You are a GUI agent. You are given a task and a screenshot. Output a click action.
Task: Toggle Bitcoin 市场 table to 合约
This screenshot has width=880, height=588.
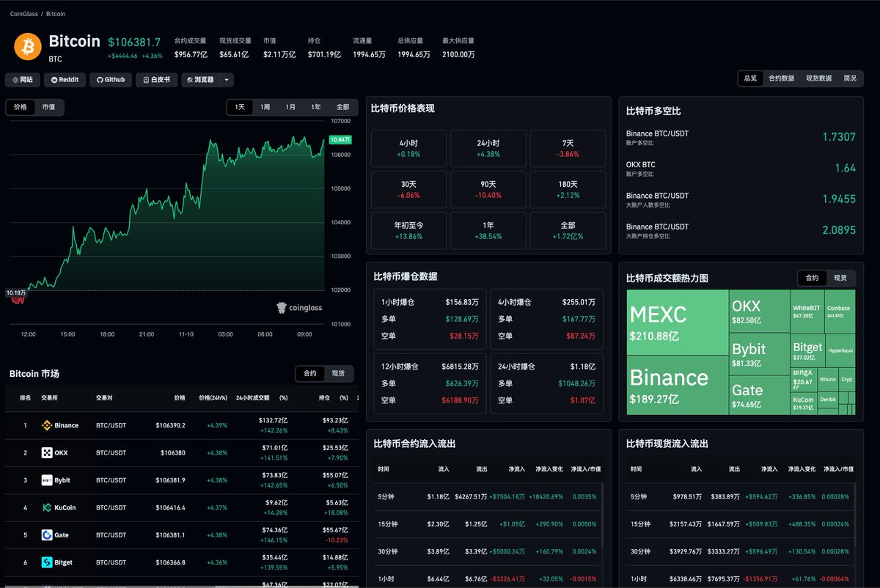(310, 374)
